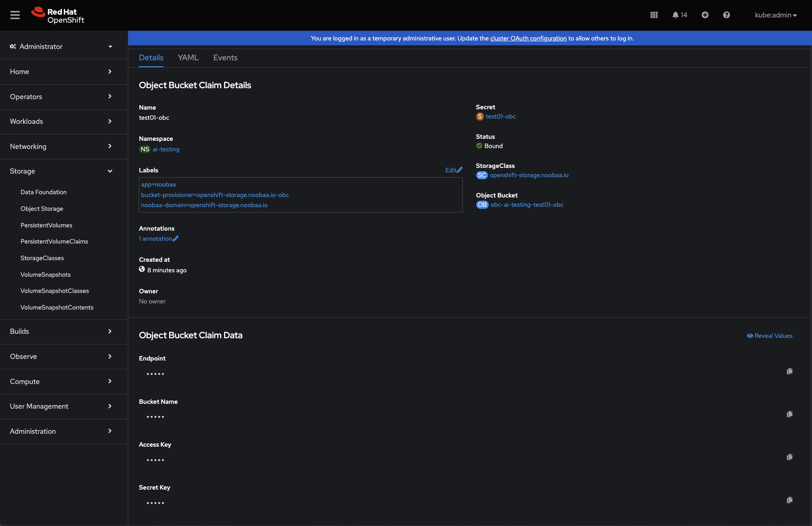Open the notifications bell showing 14
This screenshot has width=812, height=526.
(x=680, y=15)
